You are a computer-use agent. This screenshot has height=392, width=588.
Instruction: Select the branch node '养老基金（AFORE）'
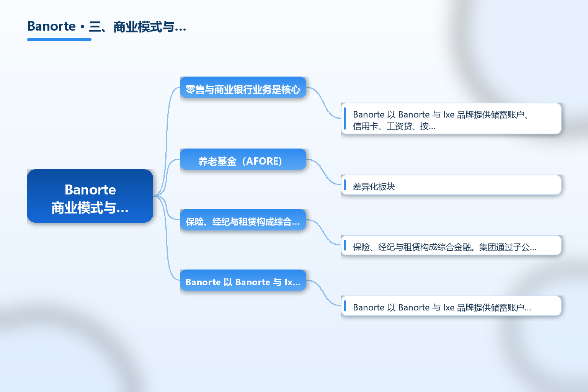pos(243,159)
